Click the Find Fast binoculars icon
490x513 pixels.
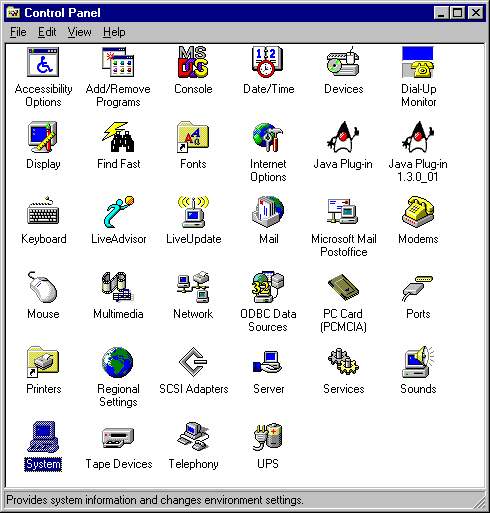pos(118,137)
